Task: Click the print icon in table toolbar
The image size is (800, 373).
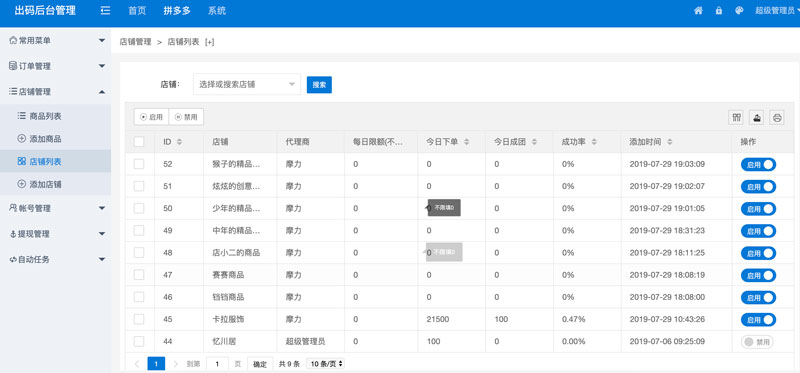Action: click(x=777, y=117)
